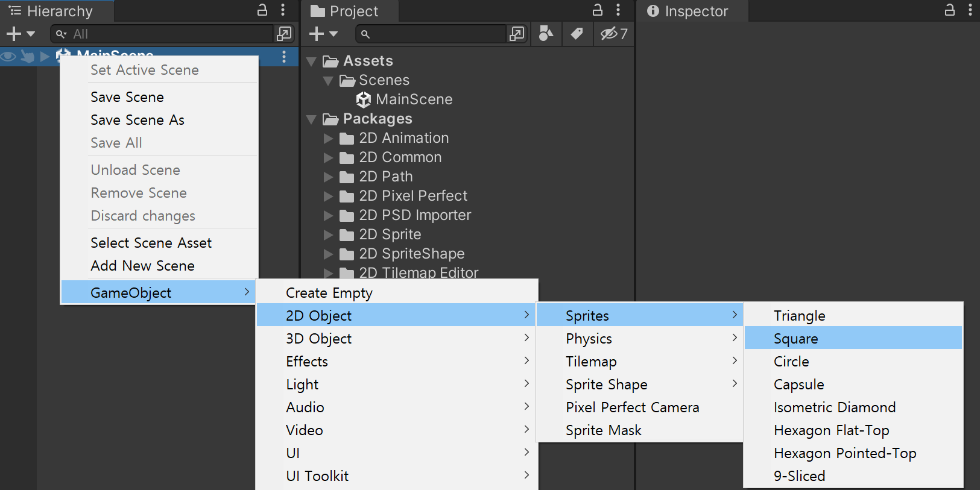The width and height of the screenshot is (980, 490).
Task: Open the Tilemap submenu
Action: pyautogui.click(x=640, y=361)
